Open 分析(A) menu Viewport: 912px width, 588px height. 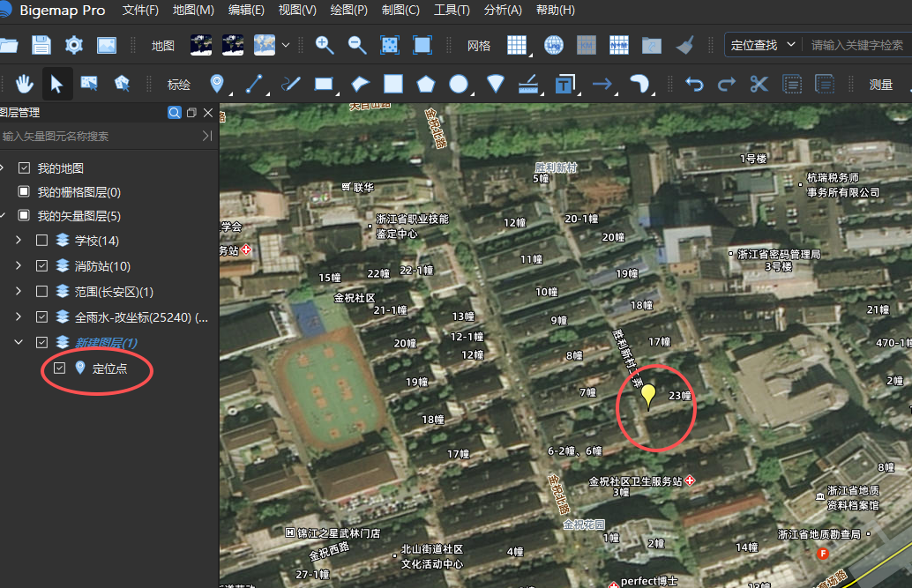click(x=503, y=11)
